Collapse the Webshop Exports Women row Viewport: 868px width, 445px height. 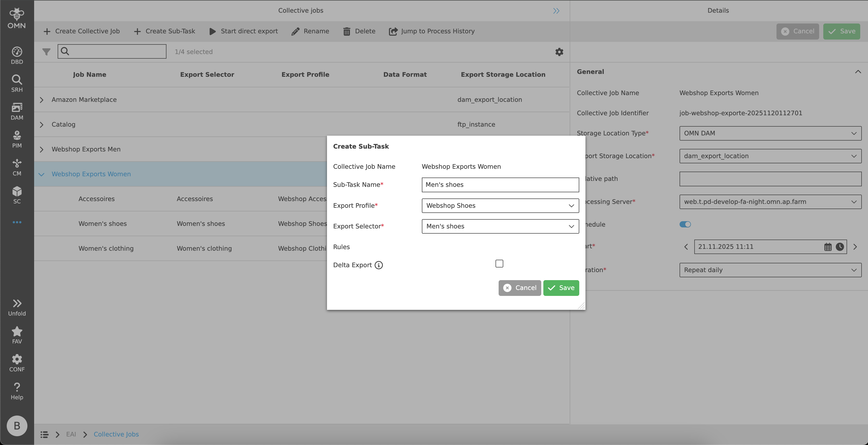pos(41,174)
